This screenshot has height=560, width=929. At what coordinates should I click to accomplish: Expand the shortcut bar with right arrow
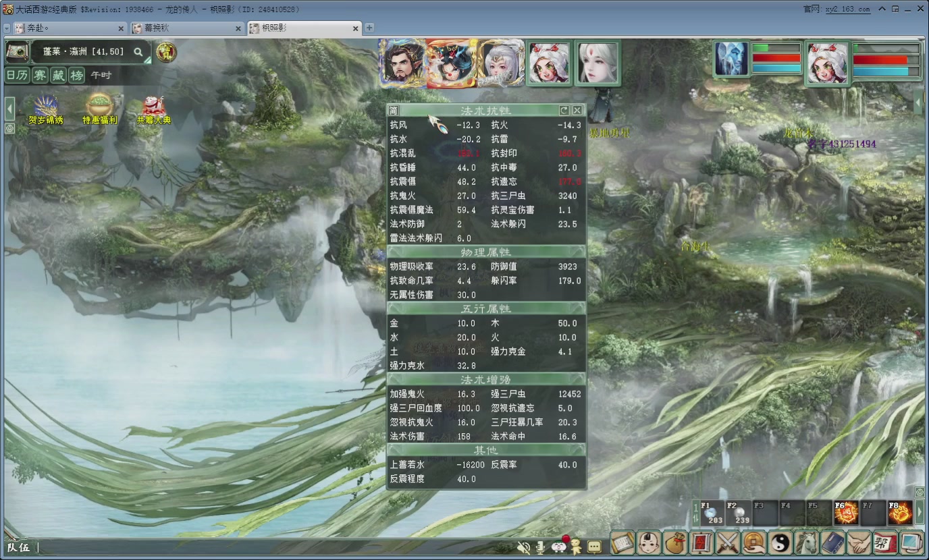(920, 513)
